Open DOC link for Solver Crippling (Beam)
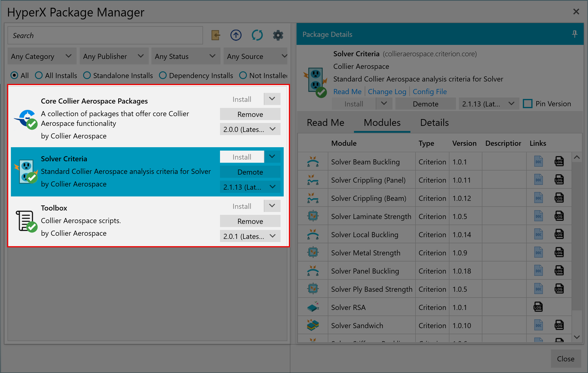This screenshot has width=588, height=373. [538, 198]
